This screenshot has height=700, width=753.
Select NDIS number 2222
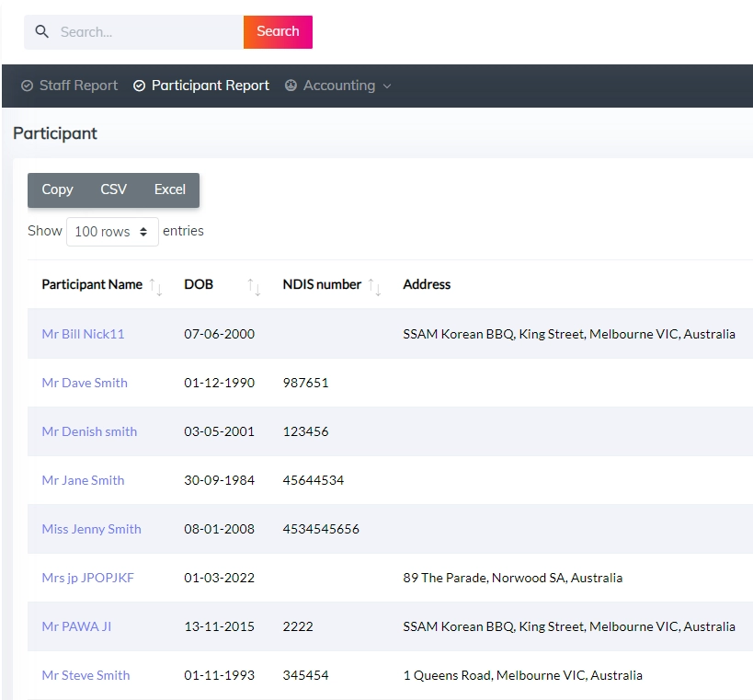pos(298,626)
